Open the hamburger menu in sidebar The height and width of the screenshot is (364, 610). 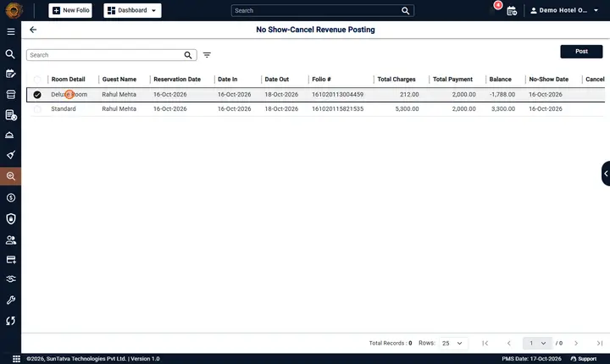(11, 31)
